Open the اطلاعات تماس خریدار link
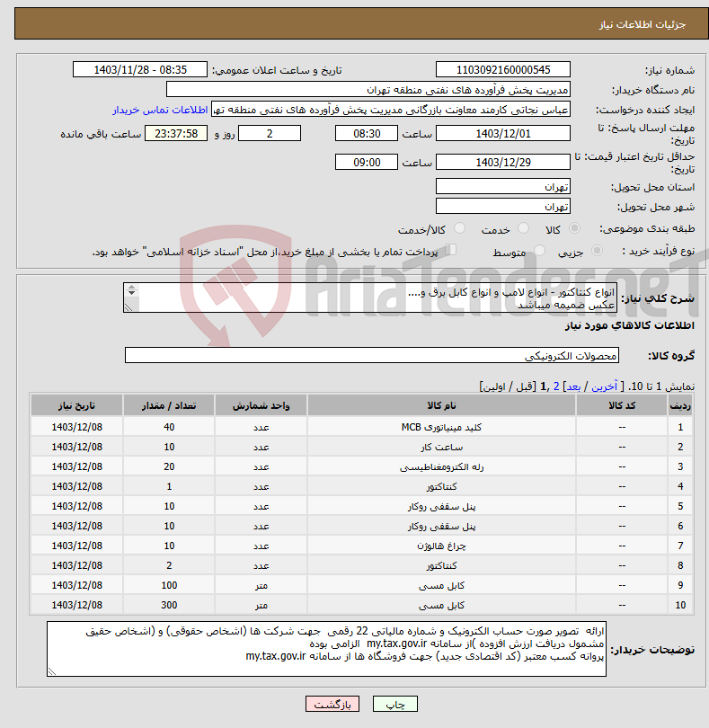The image size is (709, 728). pos(160,110)
